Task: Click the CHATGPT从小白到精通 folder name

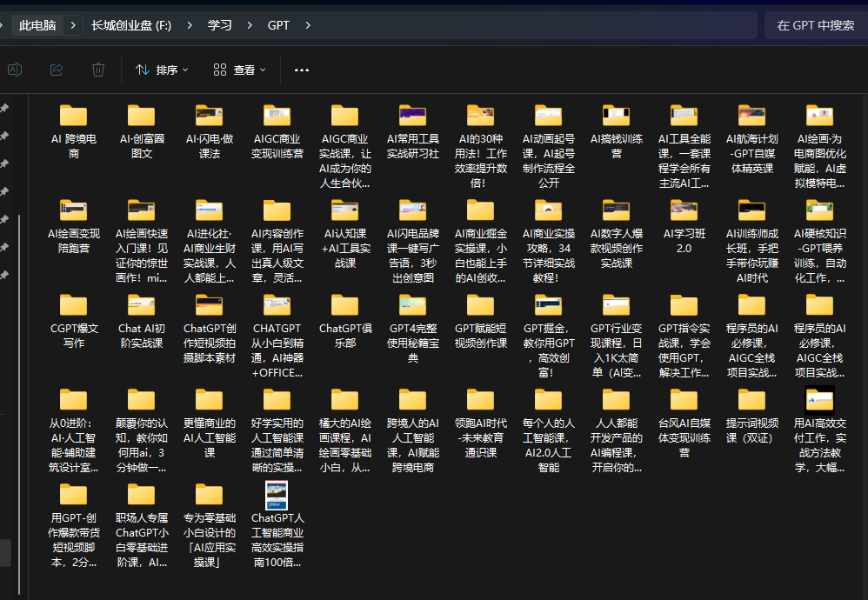Action: [277, 350]
